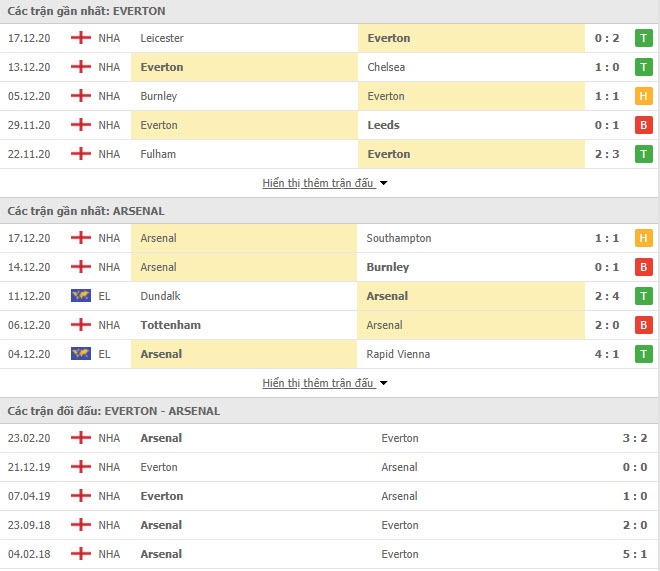Expand more Everton matches via 'Hiển thị thêm trận đấu'
Viewport: 660px width, 571px height.
(318, 183)
